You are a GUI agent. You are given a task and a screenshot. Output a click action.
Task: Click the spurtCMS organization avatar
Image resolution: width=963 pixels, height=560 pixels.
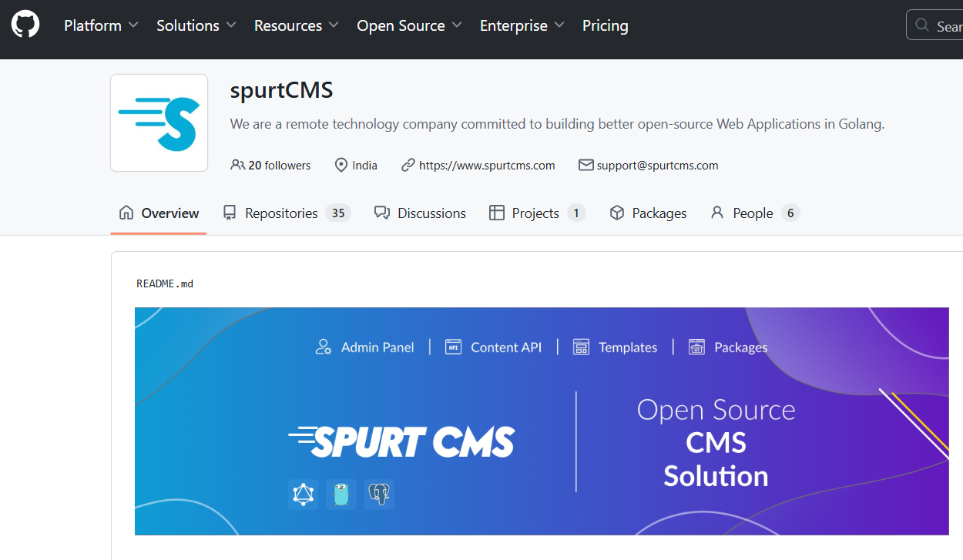click(x=159, y=122)
